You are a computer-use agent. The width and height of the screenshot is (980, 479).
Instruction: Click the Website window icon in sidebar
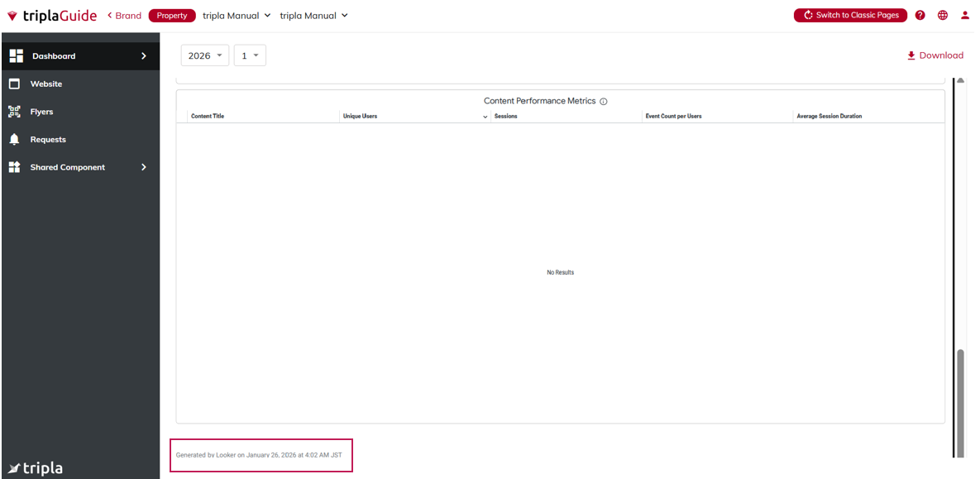tap(14, 84)
